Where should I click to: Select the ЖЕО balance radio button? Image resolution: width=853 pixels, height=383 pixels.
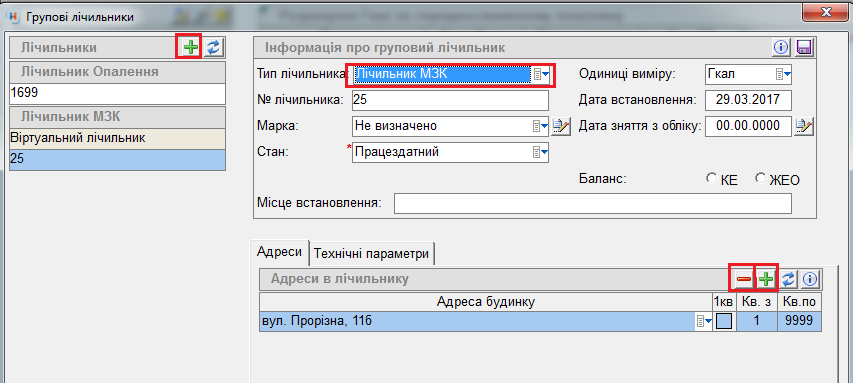pyautogui.click(x=761, y=178)
